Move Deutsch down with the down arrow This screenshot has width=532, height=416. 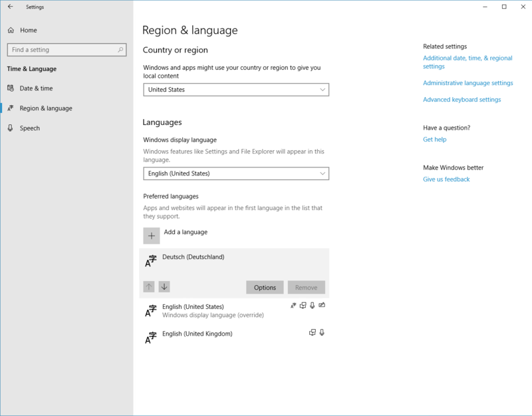(164, 286)
